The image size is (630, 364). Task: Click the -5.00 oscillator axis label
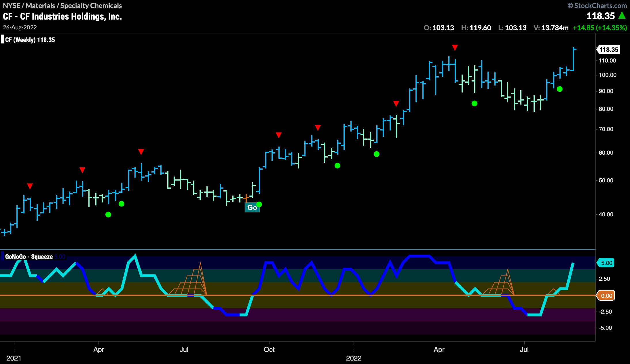[605, 328]
